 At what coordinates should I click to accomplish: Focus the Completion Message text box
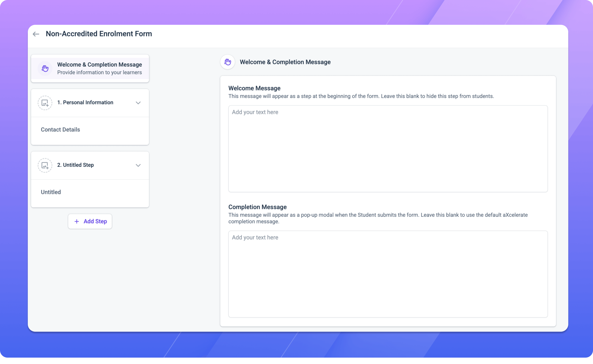click(x=388, y=274)
